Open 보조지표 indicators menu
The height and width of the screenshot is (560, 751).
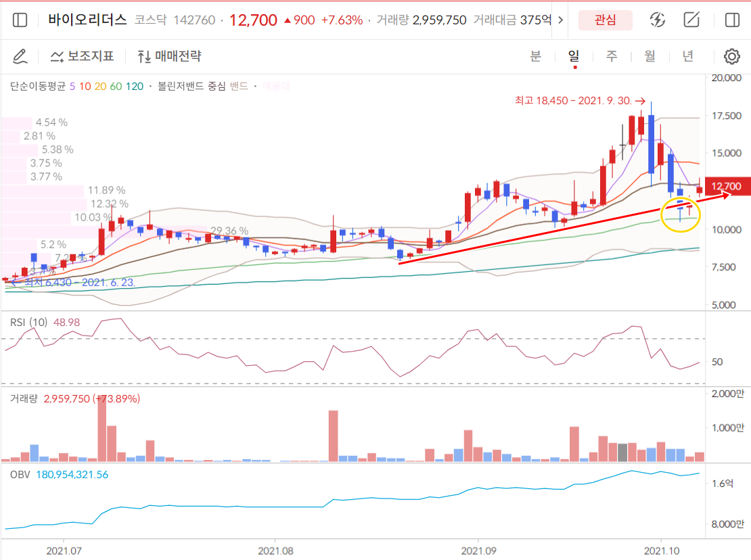click(x=83, y=56)
